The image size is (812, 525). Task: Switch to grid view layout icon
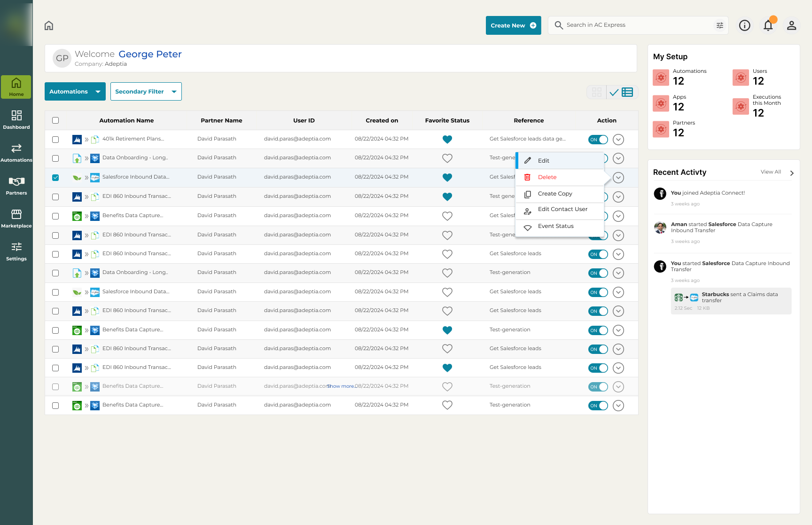pyautogui.click(x=597, y=92)
